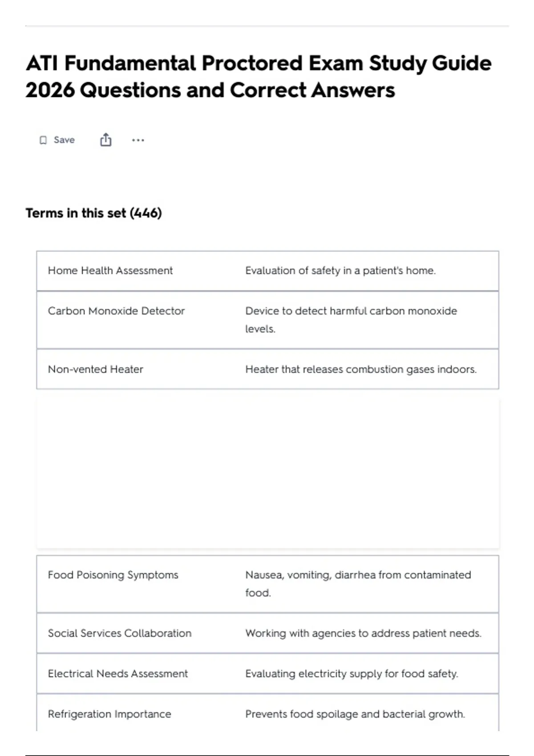Select the Carbon Monoxide Detector term

[116, 311]
